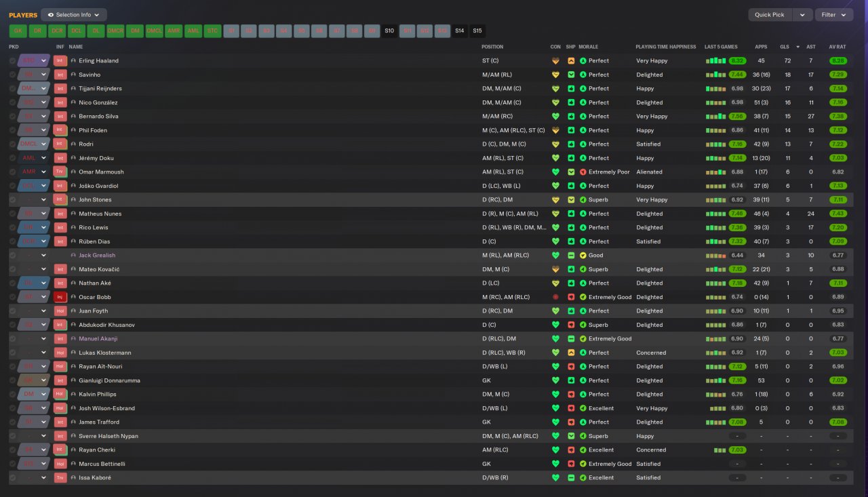Screen dimensions: 868x497
Task: Click Gianluigi Donnarumma's condition heart icon
Action: (x=556, y=380)
